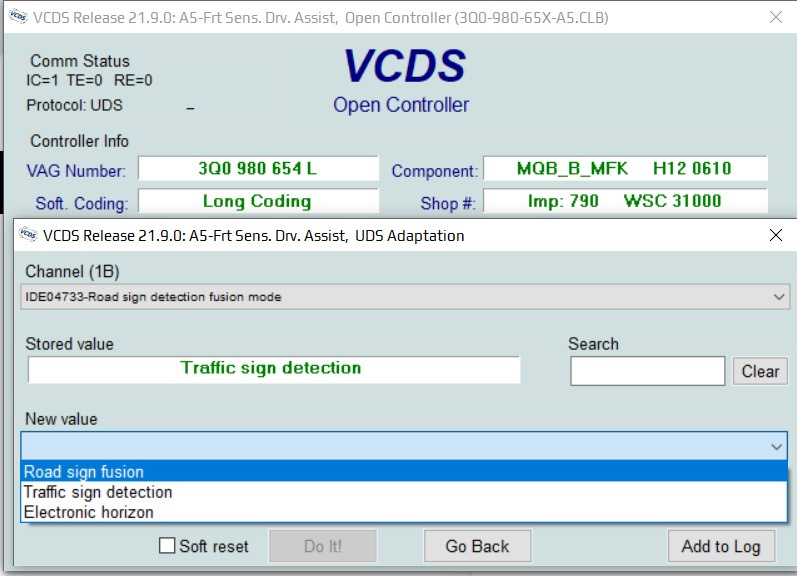Open the Channel dropdown list
The width and height of the screenshot is (797, 576).
pos(405,297)
